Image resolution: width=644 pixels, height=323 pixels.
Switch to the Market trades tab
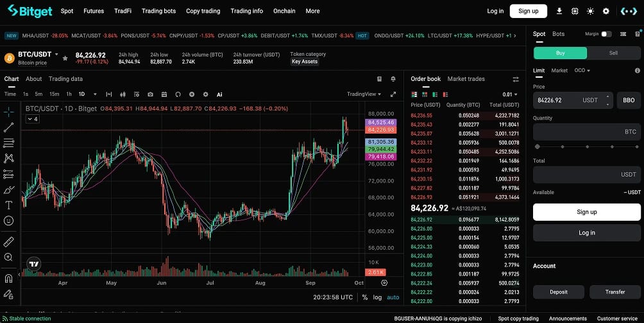pyautogui.click(x=466, y=79)
